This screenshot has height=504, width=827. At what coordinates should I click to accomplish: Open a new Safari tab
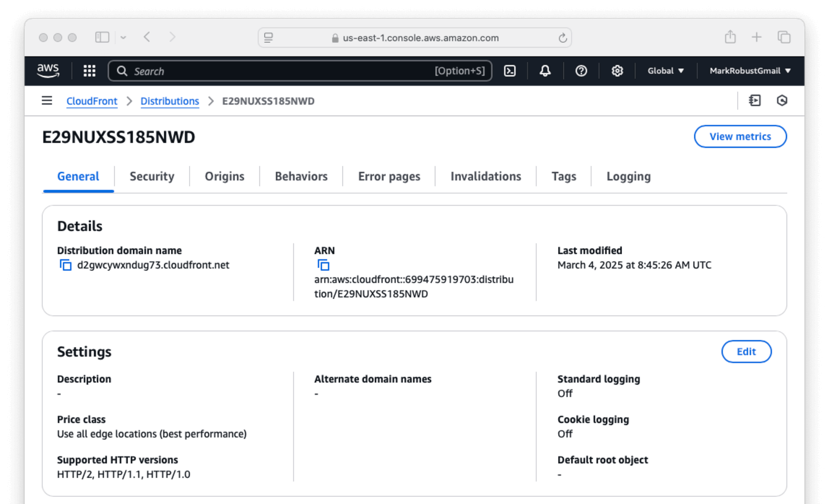[757, 37]
